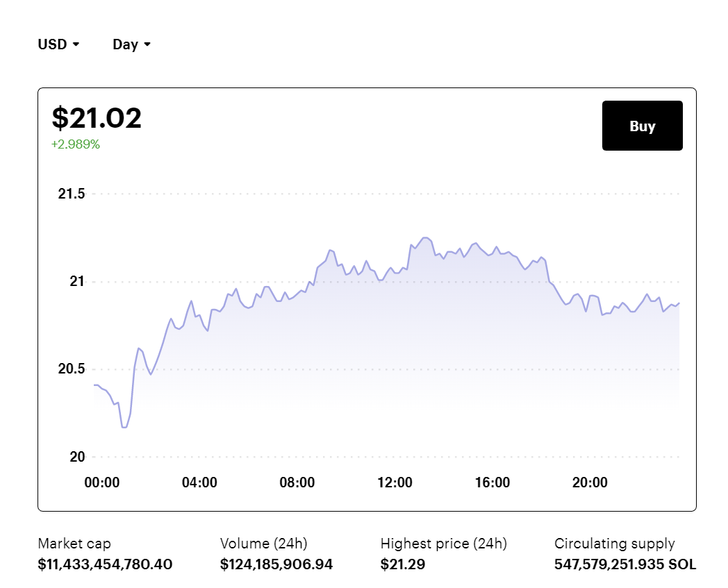Select the 20:00 time axis label
The width and height of the screenshot is (728, 588).
[x=590, y=482]
